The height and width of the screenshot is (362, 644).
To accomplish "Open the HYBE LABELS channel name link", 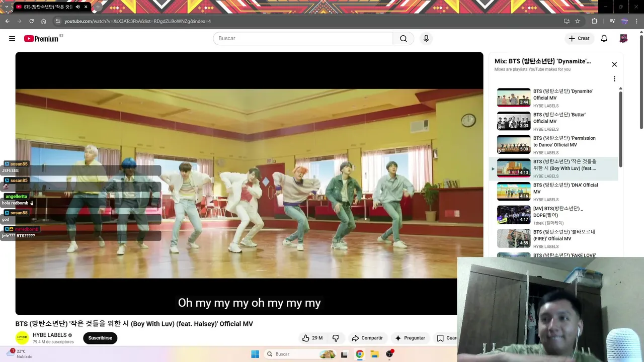I will tap(50, 335).
